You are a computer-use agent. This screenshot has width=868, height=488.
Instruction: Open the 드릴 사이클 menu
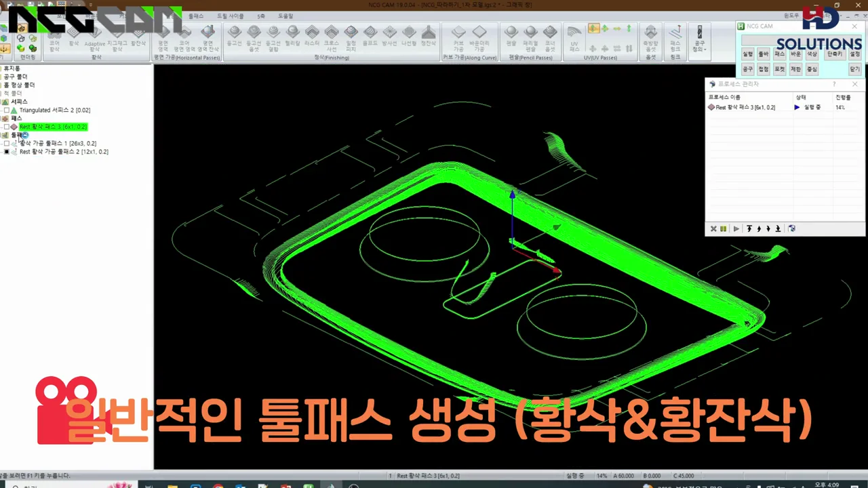pyautogui.click(x=231, y=16)
